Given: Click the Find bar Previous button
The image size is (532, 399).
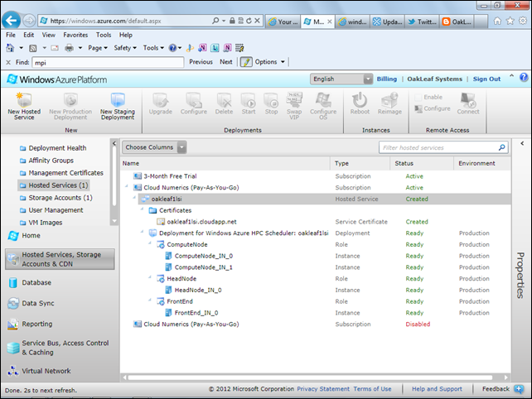Looking at the screenshot, I should 201,62.
